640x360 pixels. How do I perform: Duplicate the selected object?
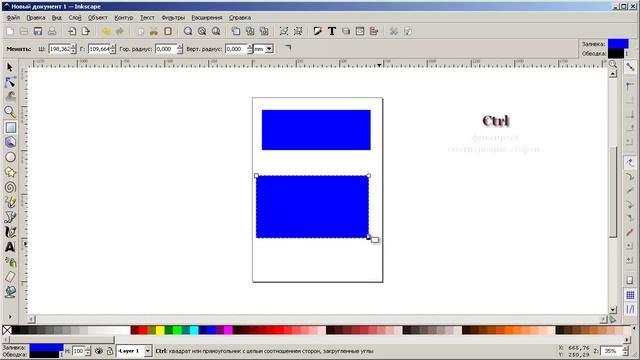236,31
